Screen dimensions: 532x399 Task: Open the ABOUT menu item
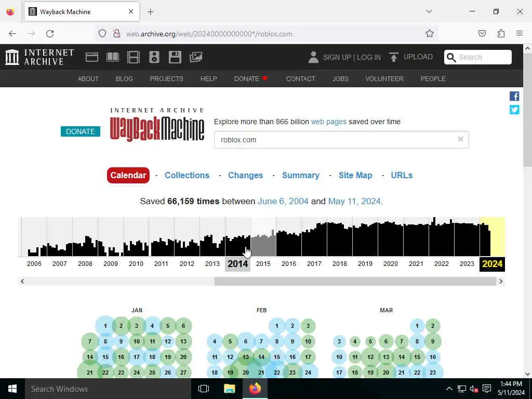[88, 79]
